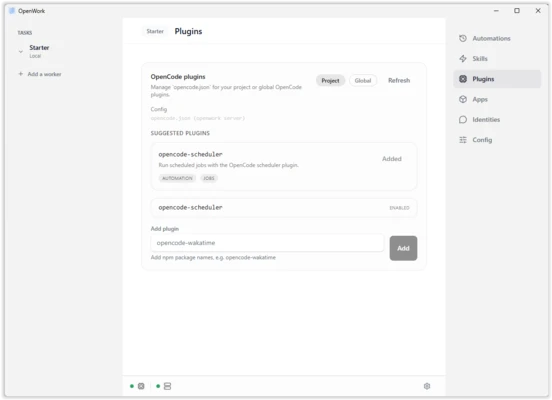This screenshot has height=400, width=552.
Task: Click the opencode.json config path text
Action: [197, 118]
